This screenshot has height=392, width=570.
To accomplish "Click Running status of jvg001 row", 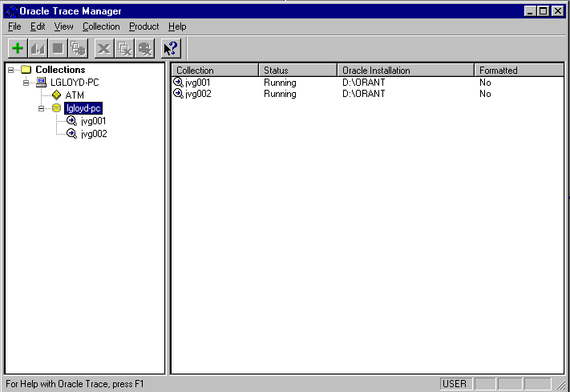I will point(280,83).
